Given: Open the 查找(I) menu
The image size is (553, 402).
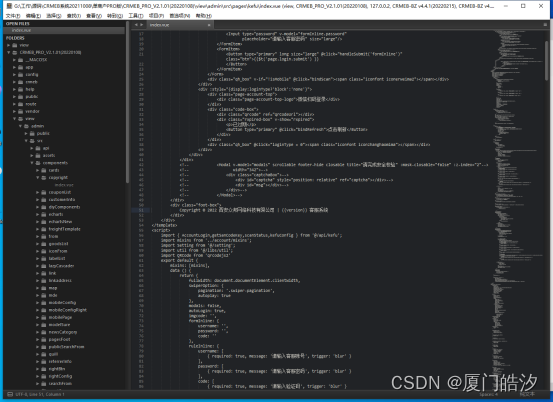Looking at the screenshot, I should [x=74, y=16].
